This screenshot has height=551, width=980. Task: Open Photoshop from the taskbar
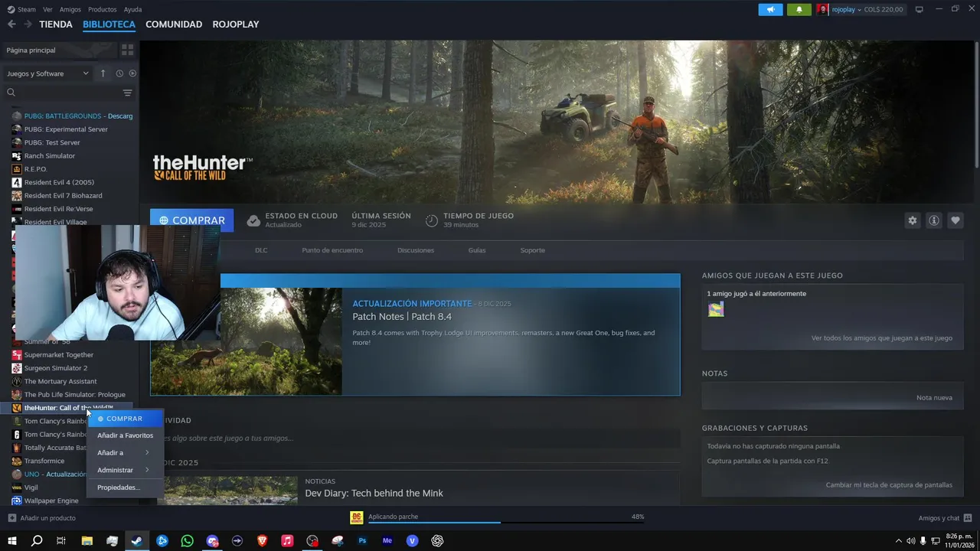click(x=362, y=541)
